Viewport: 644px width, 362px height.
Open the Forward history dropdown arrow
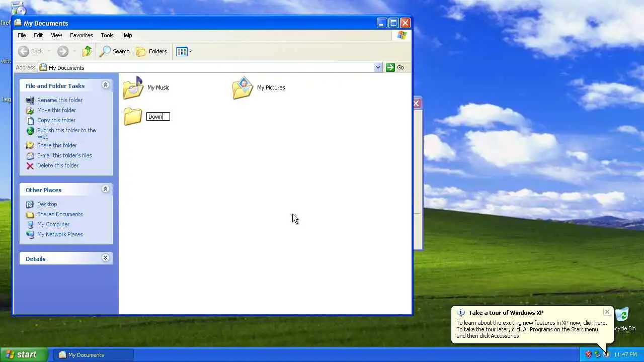coord(74,51)
